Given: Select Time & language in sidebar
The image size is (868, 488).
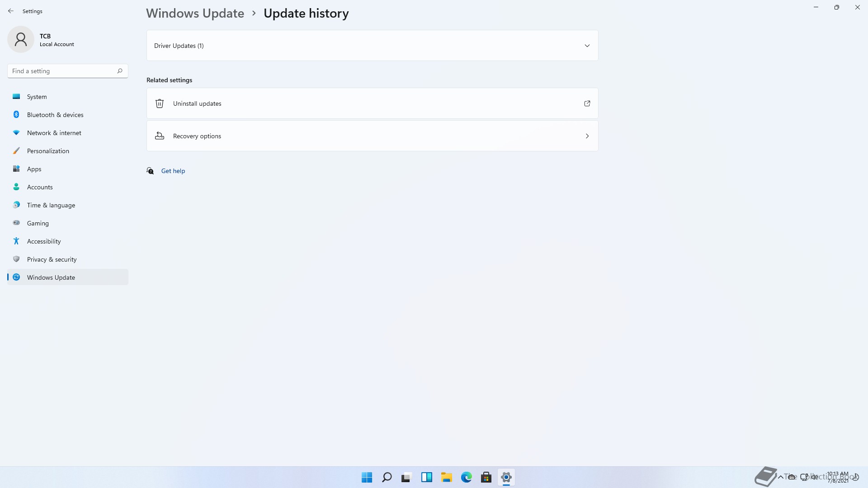Looking at the screenshot, I should coord(68,205).
